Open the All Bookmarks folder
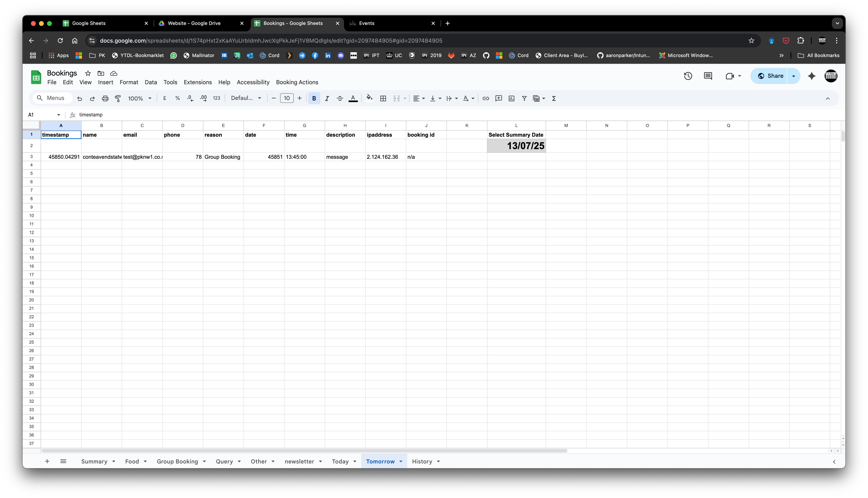The image size is (868, 498). click(x=818, y=55)
